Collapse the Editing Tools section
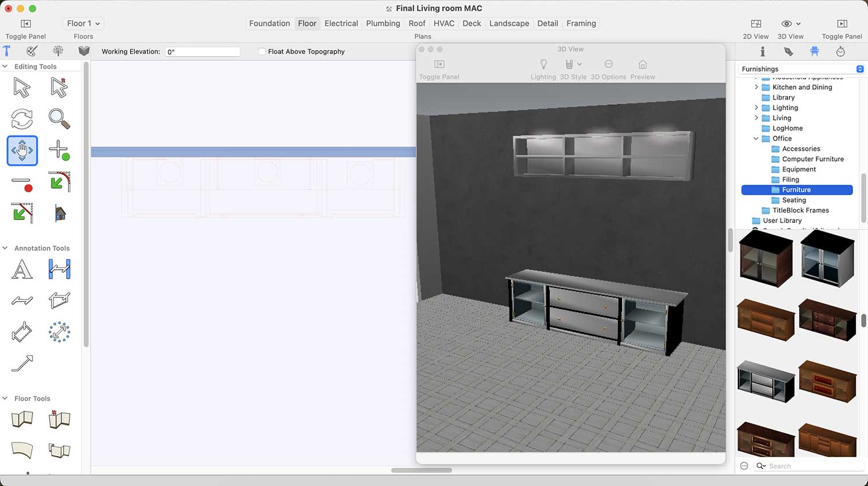Image resolution: width=868 pixels, height=486 pixels. pos(5,67)
